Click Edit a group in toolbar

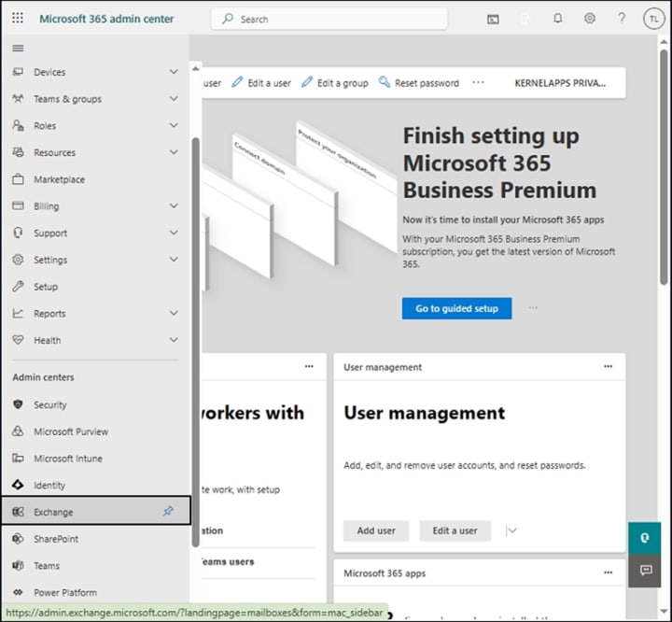click(x=335, y=83)
